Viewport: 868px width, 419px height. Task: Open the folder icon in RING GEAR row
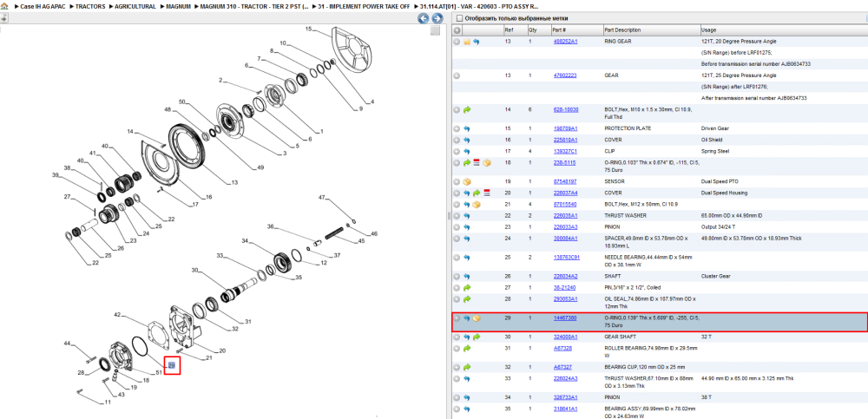click(467, 42)
